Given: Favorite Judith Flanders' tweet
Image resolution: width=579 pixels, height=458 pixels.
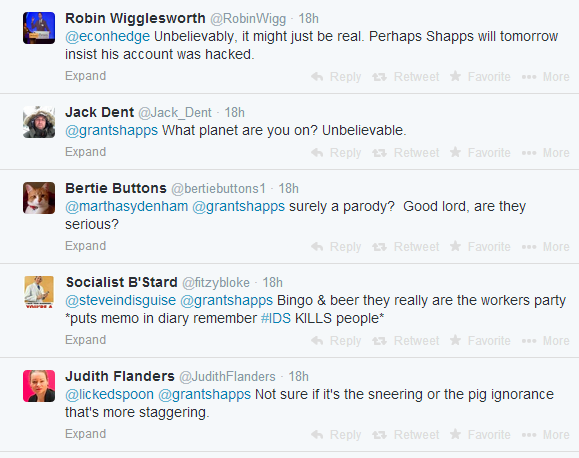Looking at the screenshot, I should pyautogui.click(x=480, y=434).
